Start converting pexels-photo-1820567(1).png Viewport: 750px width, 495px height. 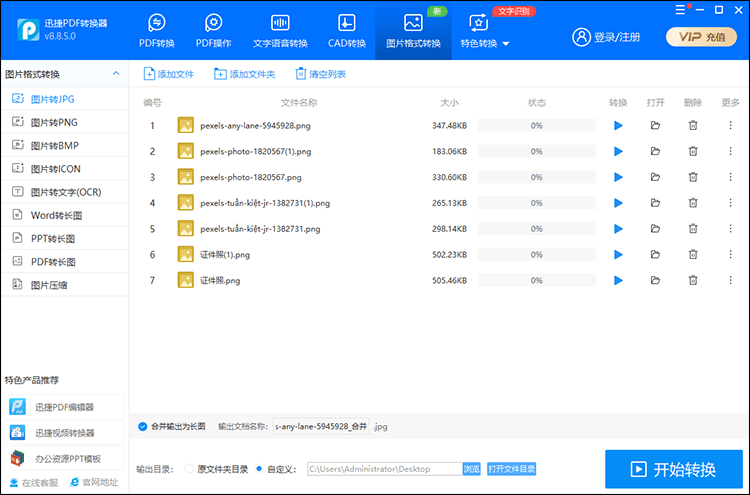[x=618, y=152]
